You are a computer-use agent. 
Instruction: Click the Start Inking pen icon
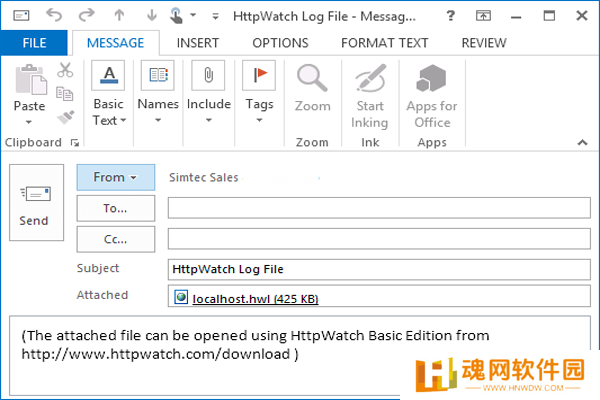click(370, 78)
